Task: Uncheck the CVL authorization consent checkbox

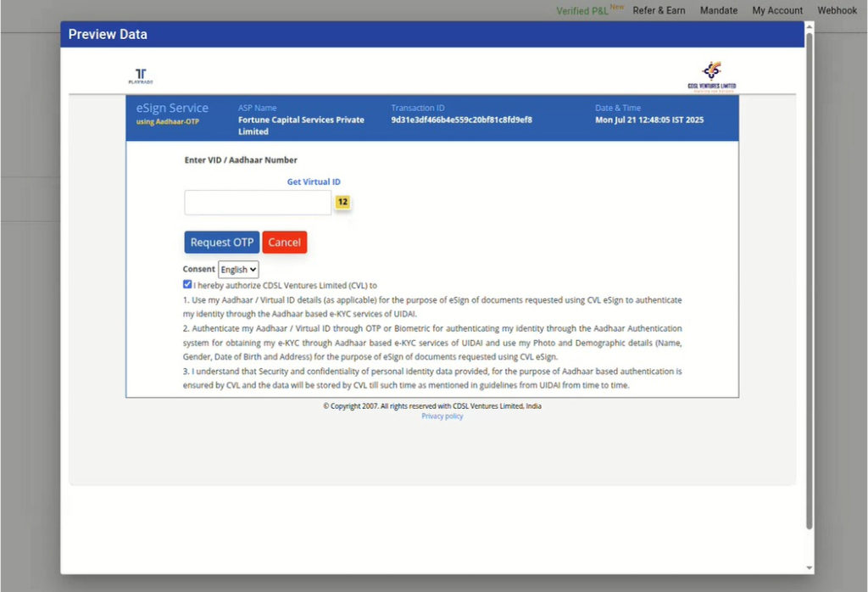Action: coord(187,284)
